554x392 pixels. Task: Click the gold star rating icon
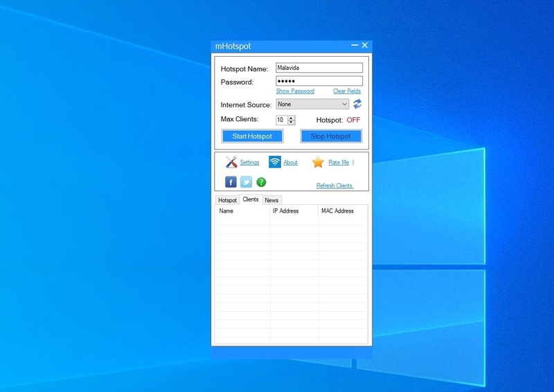tap(318, 162)
